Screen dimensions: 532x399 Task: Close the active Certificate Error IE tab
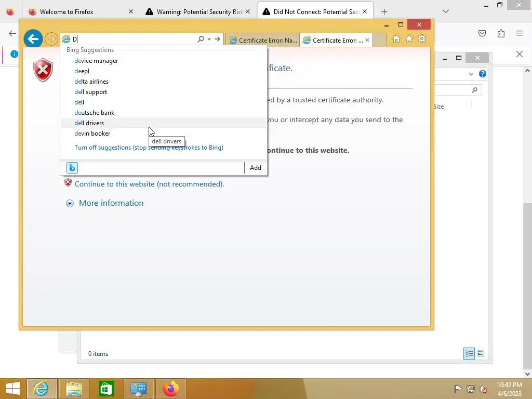point(367,40)
